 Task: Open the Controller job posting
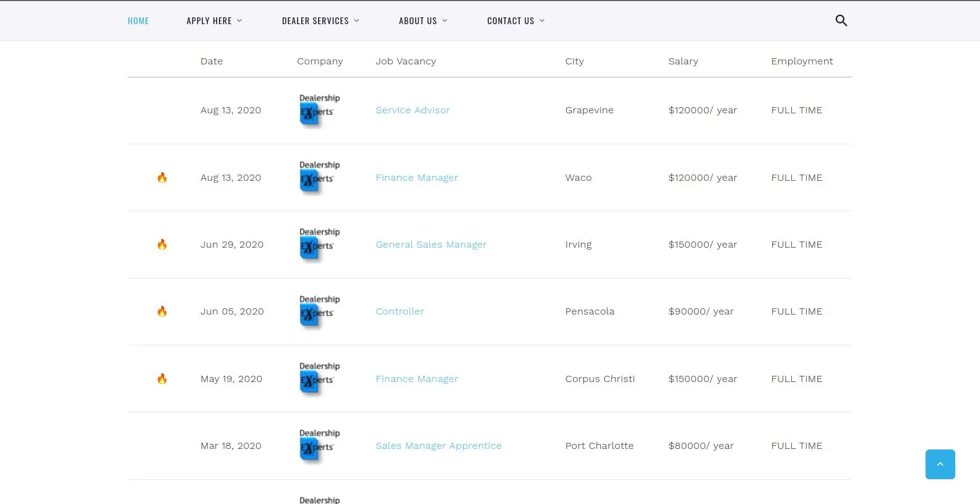point(400,311)
